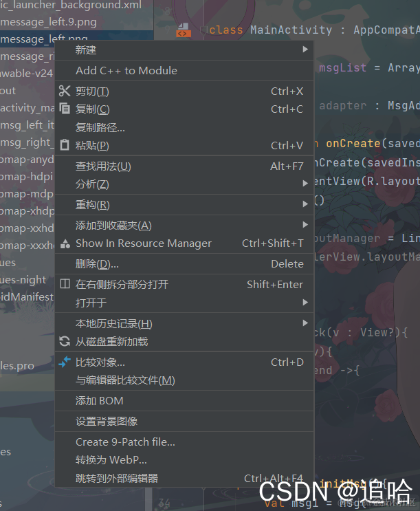This screenshot has height=511, width=420.
Task: Expand the 添加到收藏夹(A) submenu arrow
Action: coord(305,224)
